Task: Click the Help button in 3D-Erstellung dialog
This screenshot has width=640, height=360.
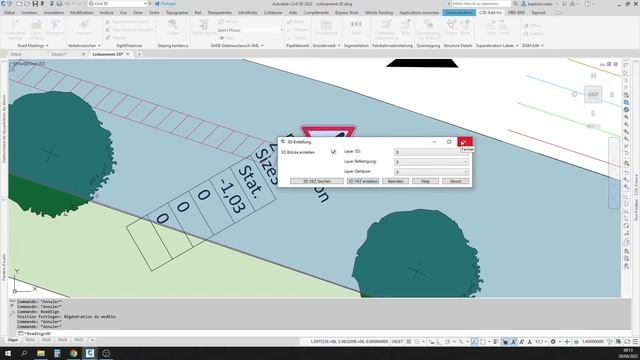Action: pos(425,181)
